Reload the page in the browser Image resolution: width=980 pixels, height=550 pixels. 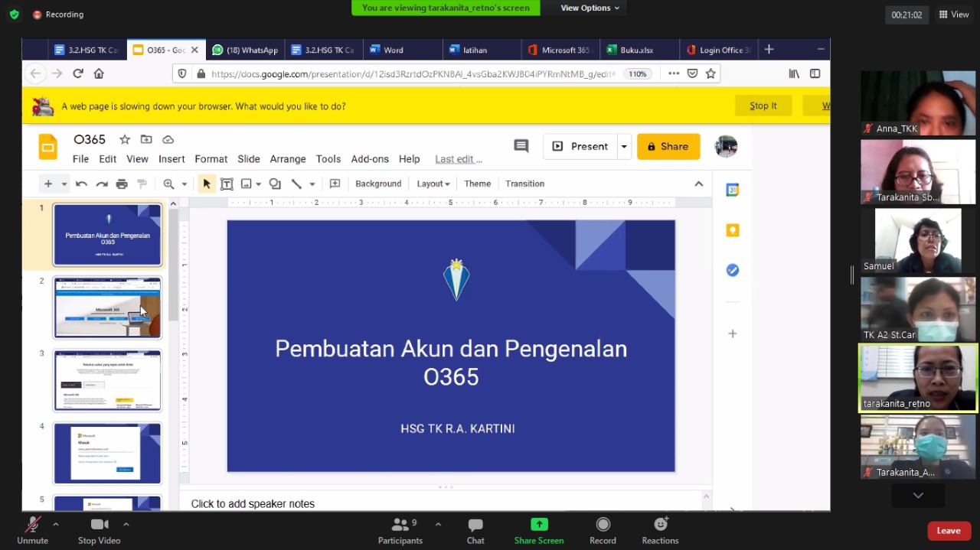[x=78, y=73]
